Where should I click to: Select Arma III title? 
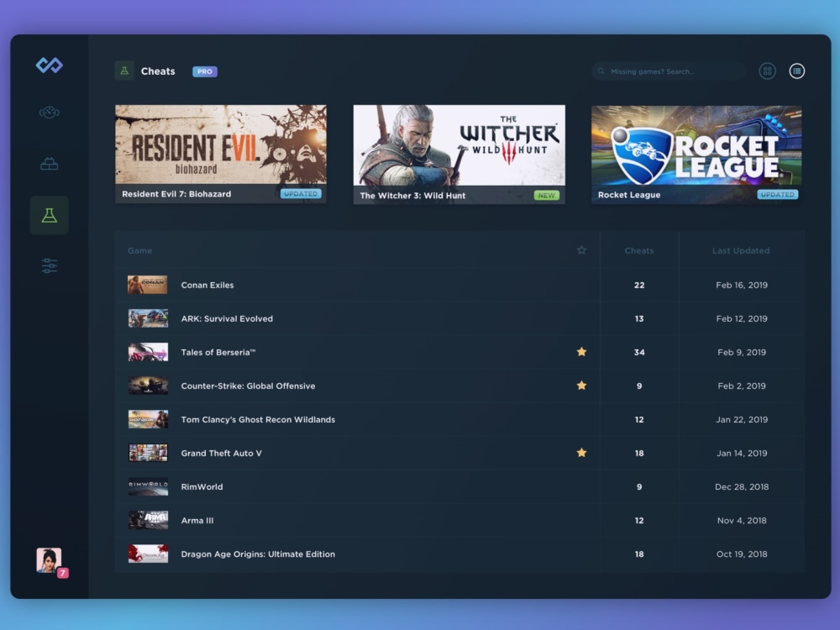(197, 521)
